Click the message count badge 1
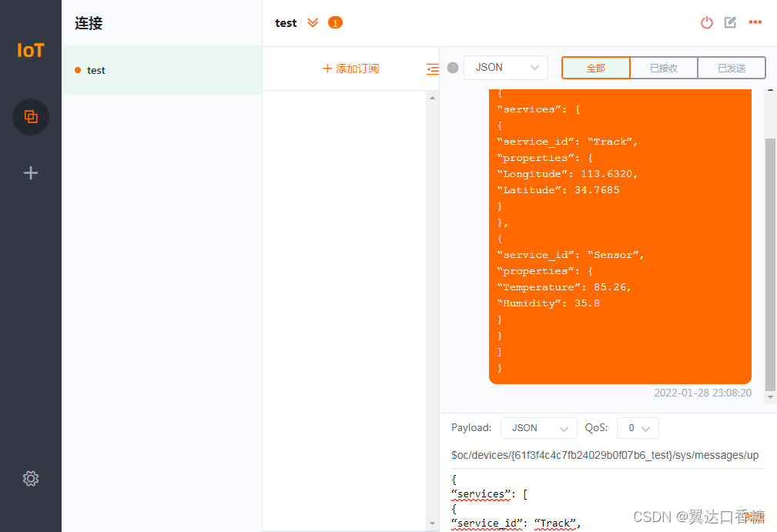This screenshot has height=532, width=777. 335,23
